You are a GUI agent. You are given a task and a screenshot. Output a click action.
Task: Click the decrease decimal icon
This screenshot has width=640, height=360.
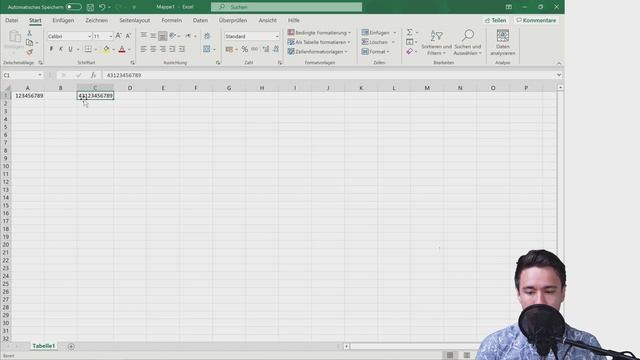point(276,49)
